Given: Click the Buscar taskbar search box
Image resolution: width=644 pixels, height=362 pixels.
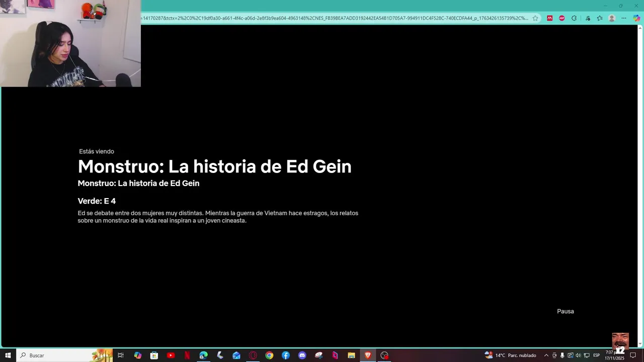Looking at the screenshot, I should pos(64,355).
